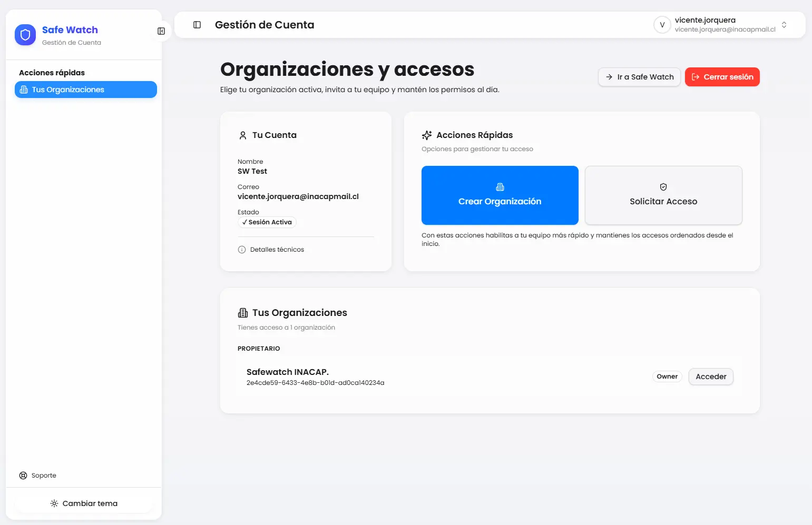The height and width of the screenshot is (525, 812).
Task: Select Tus Organizaciones in the sidebar
Action: click(x=86, y=90)
